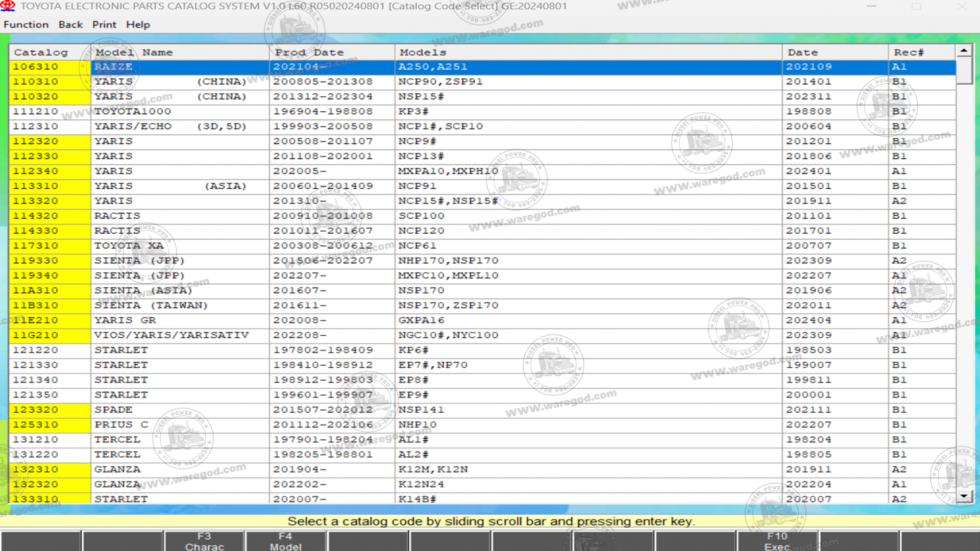Select the TOYOTA1000 row

pos(133,112)
